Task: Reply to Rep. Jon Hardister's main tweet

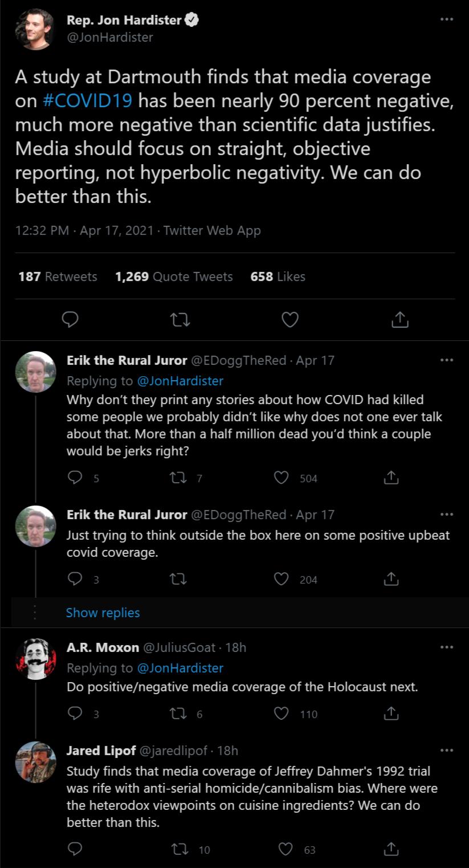Action: pyautogui.click(x=70, y=320)
